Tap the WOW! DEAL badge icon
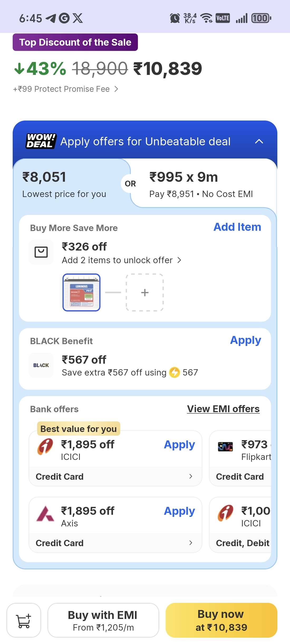 click(41, 141)
